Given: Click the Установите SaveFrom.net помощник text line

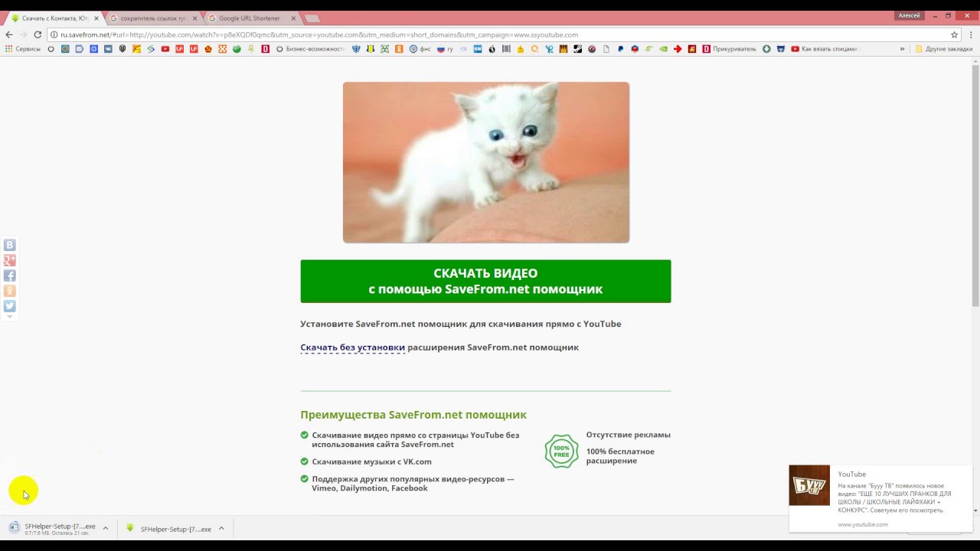Looking at the screenshot, I should coord(461,324).
